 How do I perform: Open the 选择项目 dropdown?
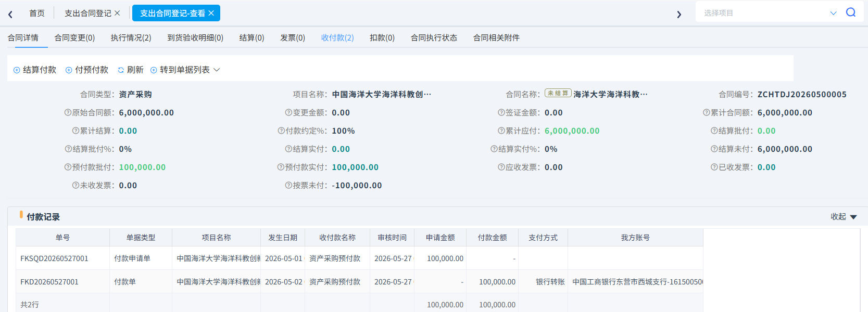click(x=770, y=12)
